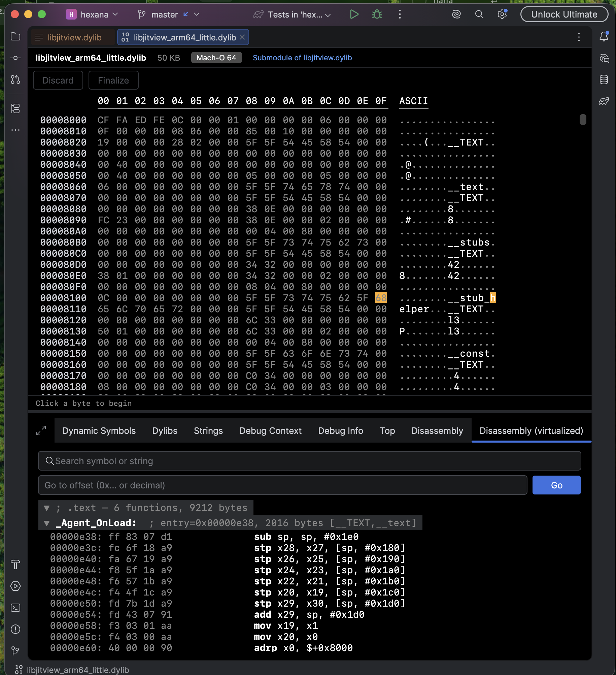Open the Notifications bell icon
The height and width of the screenshot is (675, 616).
pyautogui.click(x=604, y=36)
